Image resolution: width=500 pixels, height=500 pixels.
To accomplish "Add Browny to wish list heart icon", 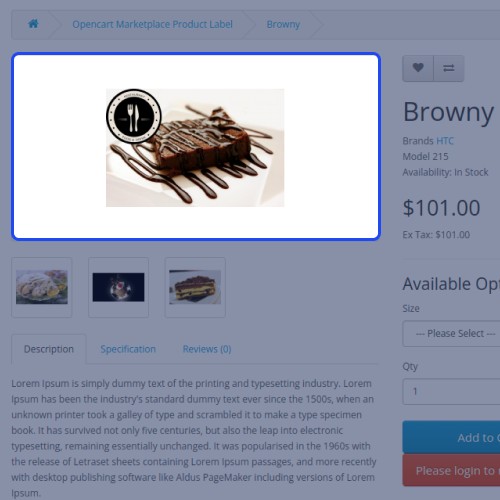I will [x=418, y=68].
